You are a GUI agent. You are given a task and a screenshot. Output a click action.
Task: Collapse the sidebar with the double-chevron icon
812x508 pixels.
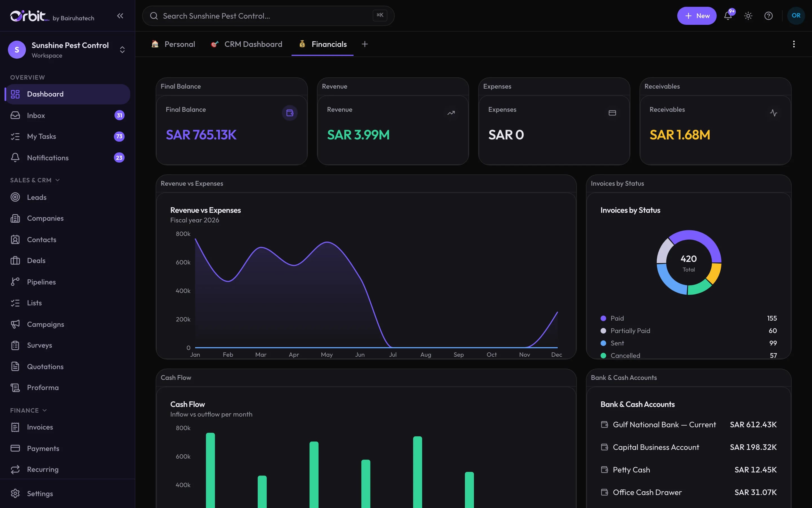pyautogui.click(x=120, y=16)
